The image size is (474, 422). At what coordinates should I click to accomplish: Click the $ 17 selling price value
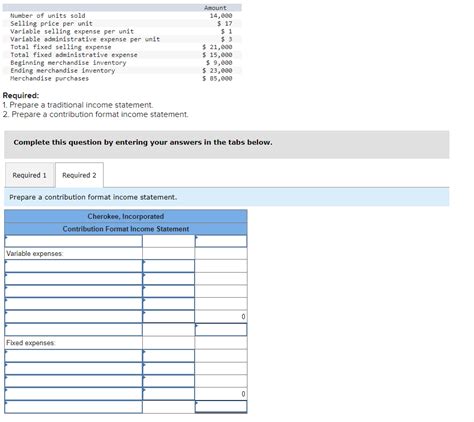point(225,24)
